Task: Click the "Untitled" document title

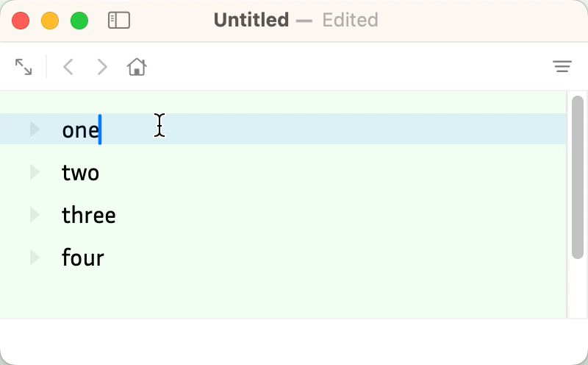Action: [x=251, y=20]
